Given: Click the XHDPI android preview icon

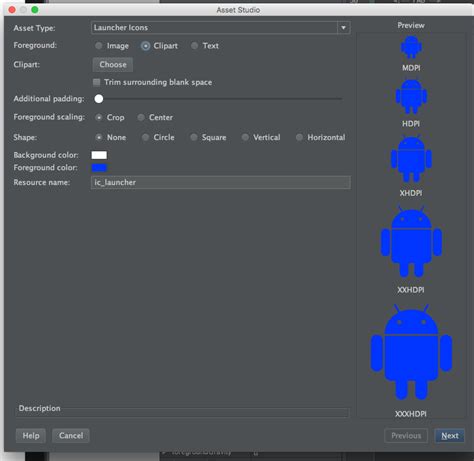Looking at the screenshot, I should (x=411, y=158).
